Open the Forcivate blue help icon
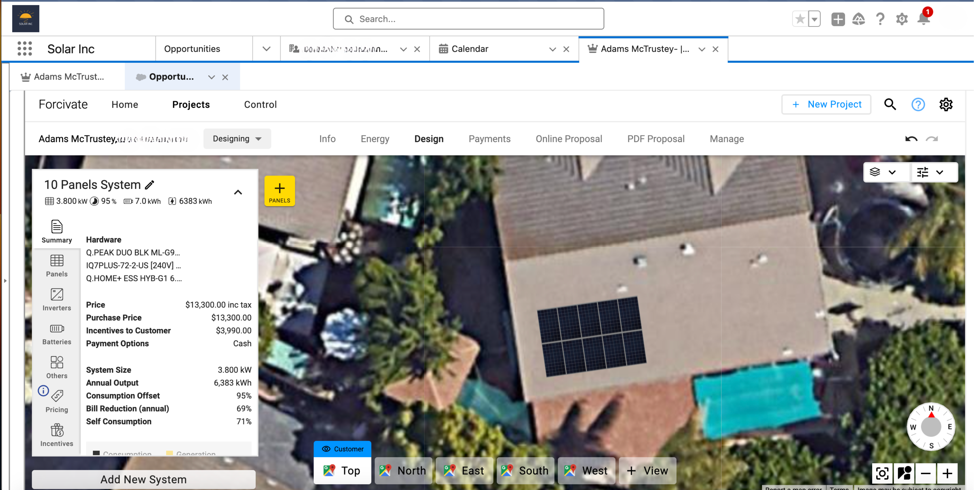The image size is (980, 490). pyautogui.click(x=918, y=104)
